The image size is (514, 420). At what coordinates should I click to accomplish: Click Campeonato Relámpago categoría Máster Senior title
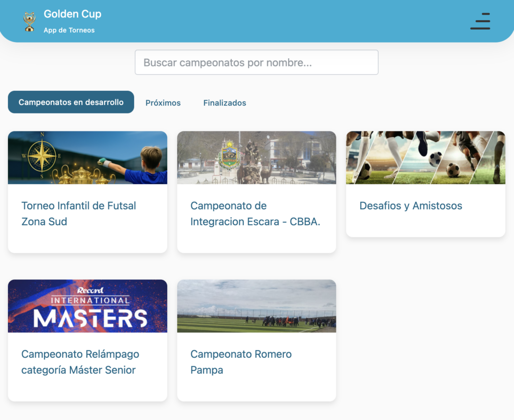80,362
